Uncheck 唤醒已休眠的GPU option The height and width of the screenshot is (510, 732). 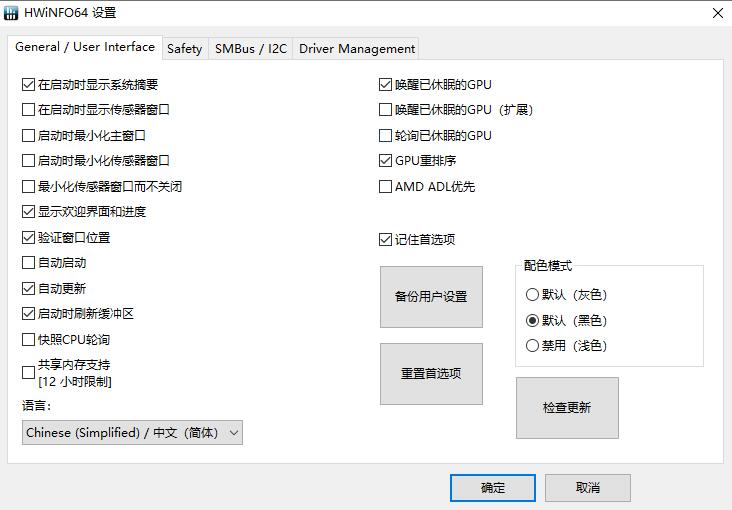point(386,85)
